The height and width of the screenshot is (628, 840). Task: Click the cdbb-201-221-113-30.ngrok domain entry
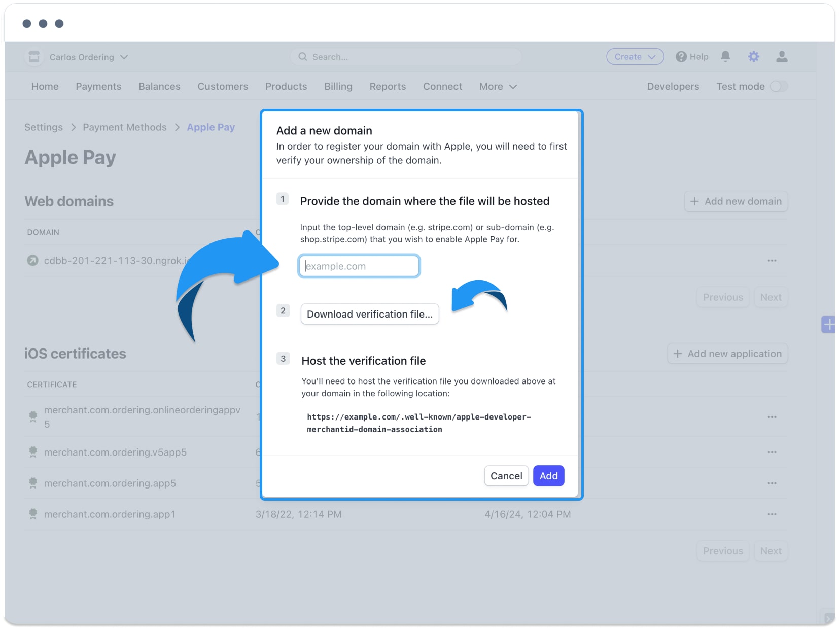click(x=116, y=261)
